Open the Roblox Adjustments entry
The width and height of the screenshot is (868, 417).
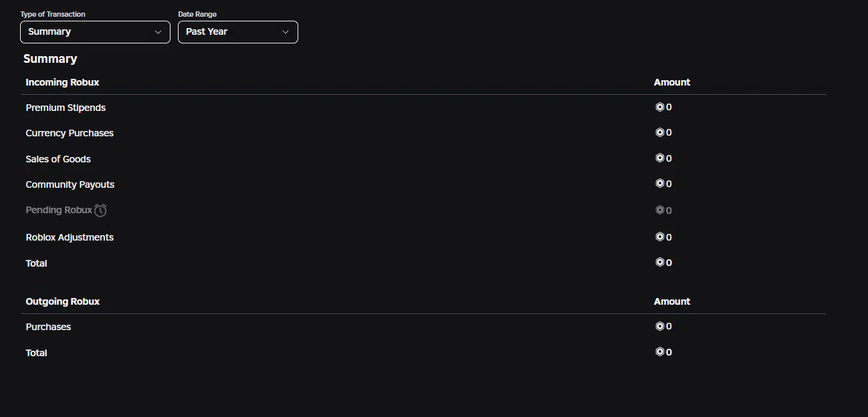70,237
